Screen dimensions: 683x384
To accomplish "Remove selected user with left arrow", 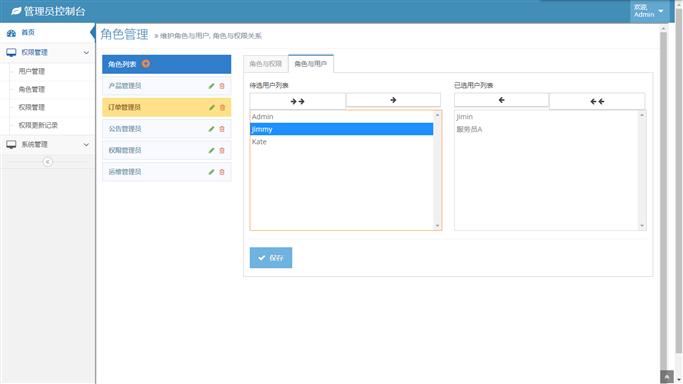I will 501,100.
